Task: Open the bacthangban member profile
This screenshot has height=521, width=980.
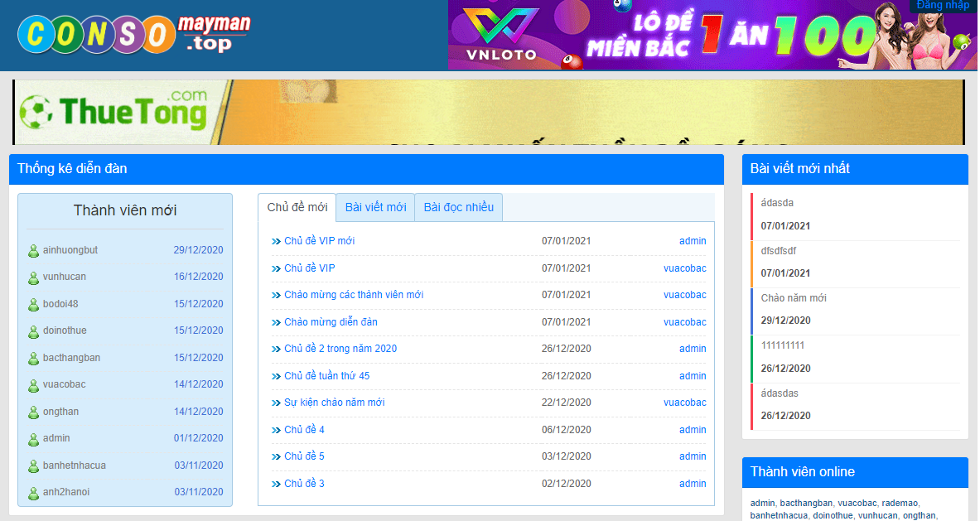Action: [x=71, y=358]
